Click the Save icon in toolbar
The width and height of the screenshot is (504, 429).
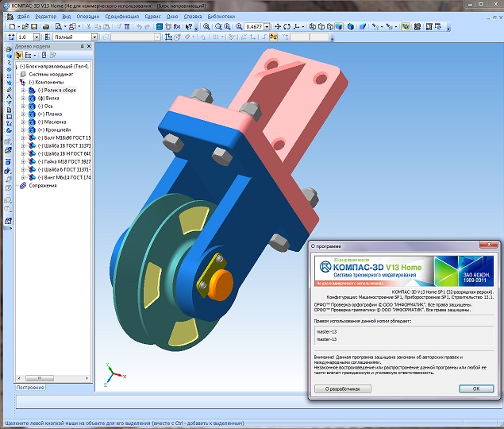click(x=33, y=26)
